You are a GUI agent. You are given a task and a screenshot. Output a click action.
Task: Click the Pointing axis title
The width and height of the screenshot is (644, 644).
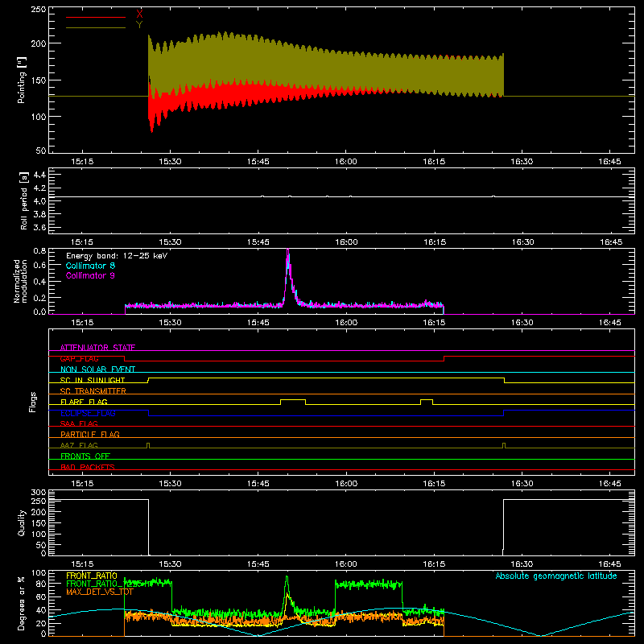[x=22, y=80]
